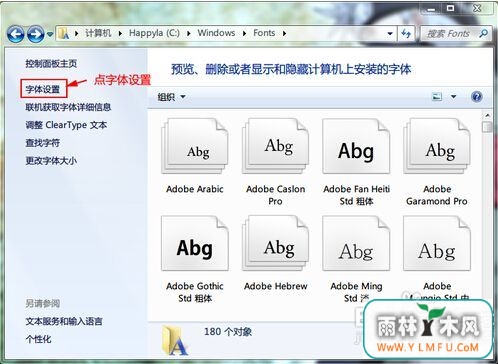This screenshot has height=364, width=498.
Task: Click the change view icon
Action: 437,97
